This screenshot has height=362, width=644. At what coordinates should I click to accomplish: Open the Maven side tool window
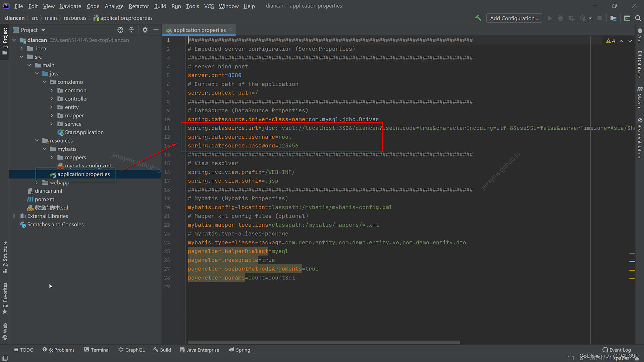coord(640,97)
